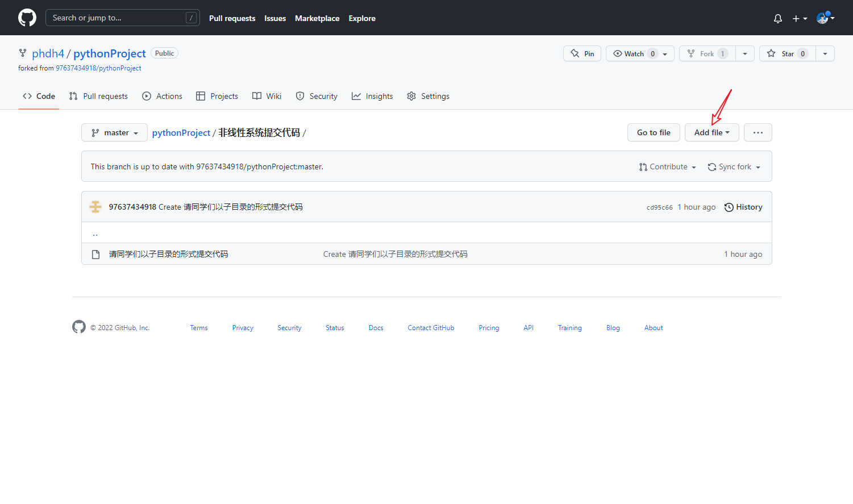
Task: Open pythonProject in the breadcrumb path
Action: pos(181,132)
